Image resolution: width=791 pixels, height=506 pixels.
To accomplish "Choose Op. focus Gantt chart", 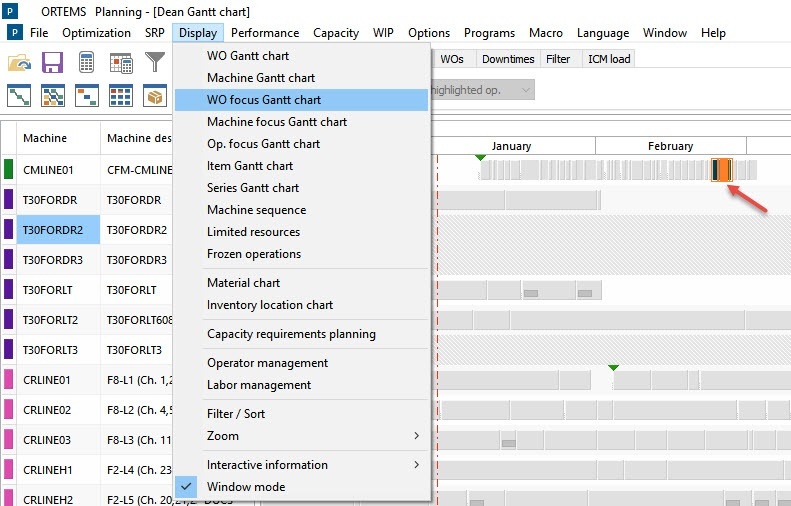I will tap(303, 144).
